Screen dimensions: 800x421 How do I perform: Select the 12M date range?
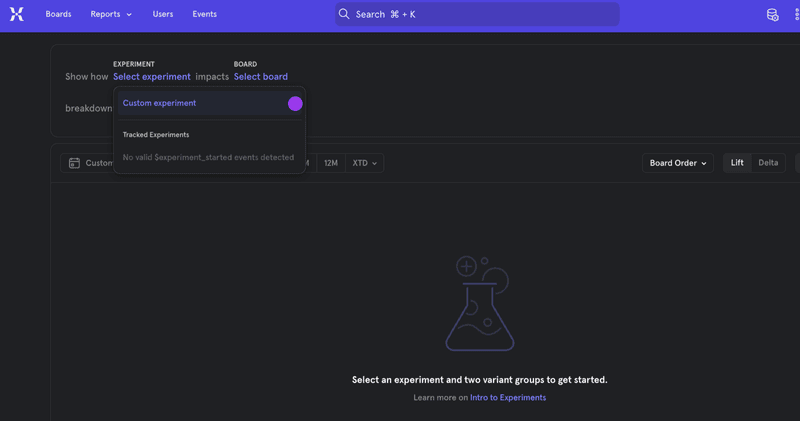(x=330, y=163)
